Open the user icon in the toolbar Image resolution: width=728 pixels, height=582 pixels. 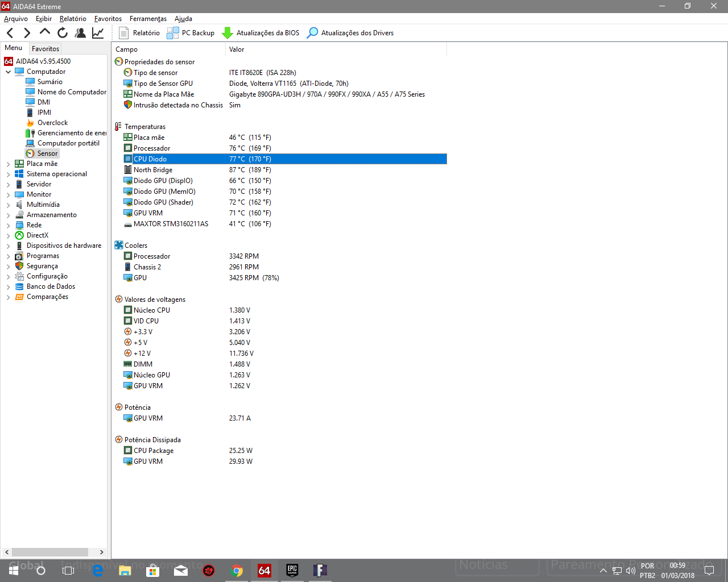80,33
